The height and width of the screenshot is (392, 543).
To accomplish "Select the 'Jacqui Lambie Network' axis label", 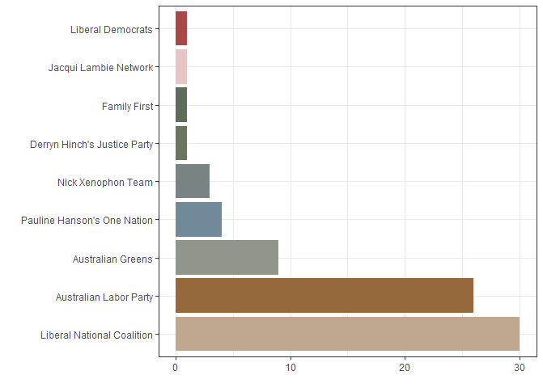I will pyautogui.click(x=100, y=68).
